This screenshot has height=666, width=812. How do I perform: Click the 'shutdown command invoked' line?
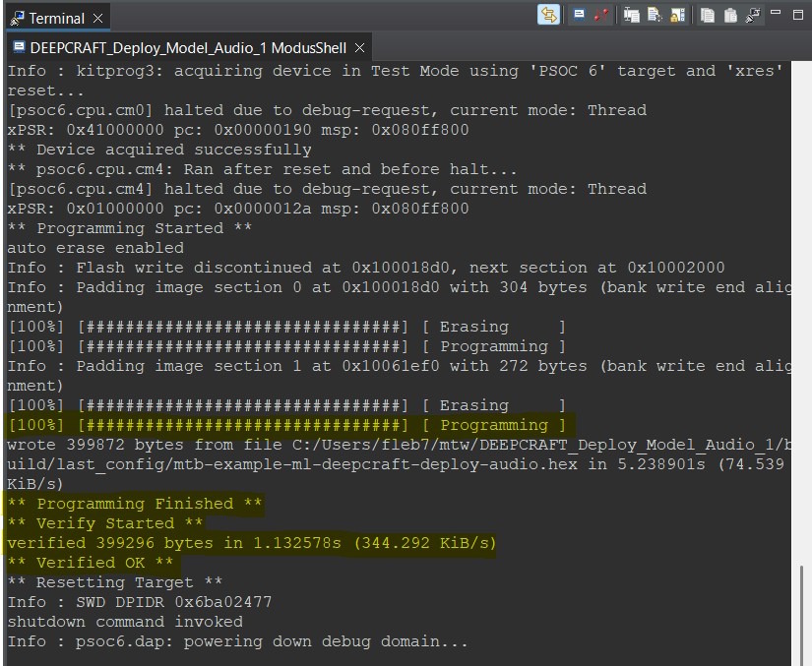pos(125,622)
